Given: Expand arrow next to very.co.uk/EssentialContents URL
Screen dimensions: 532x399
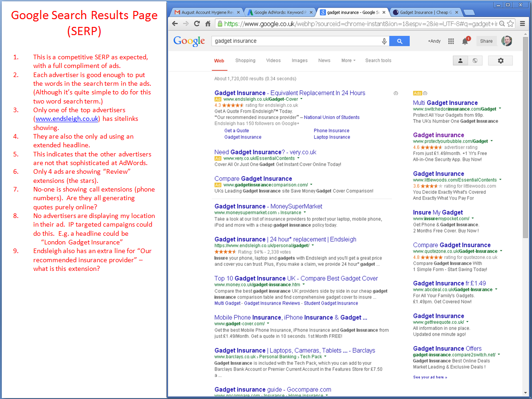Looking at the screenshot, I should click(x=298, y=158).
